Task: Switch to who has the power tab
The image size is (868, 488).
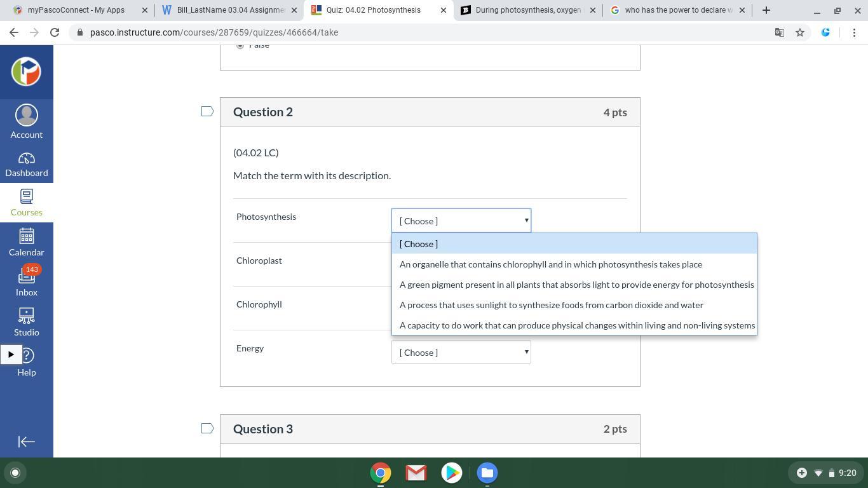Action: click(677, 10)
